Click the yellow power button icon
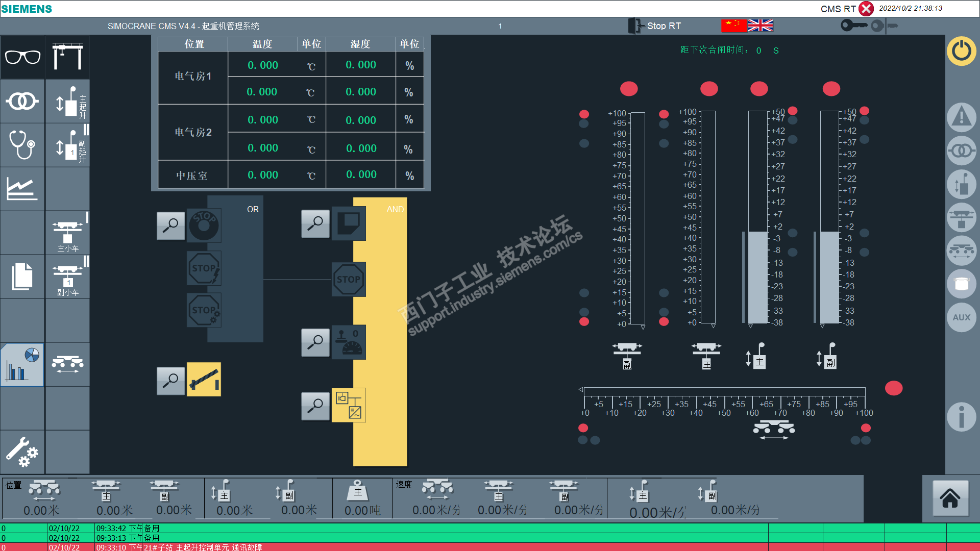Screen dimensions: 980x551 tap(962, 51)
